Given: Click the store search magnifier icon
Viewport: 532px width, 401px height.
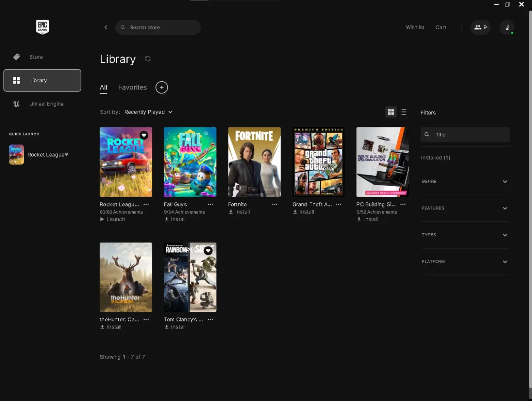Looking at the screenshot, I should pos(123,27).
